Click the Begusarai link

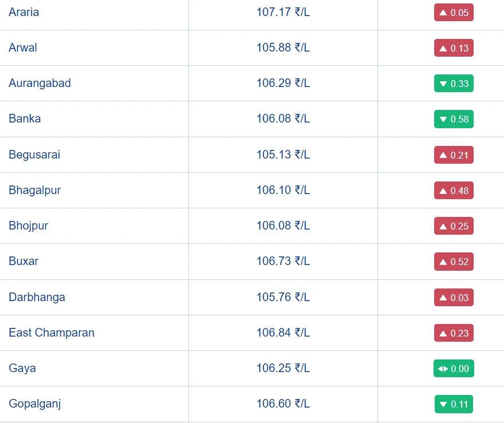click(34, 155)
